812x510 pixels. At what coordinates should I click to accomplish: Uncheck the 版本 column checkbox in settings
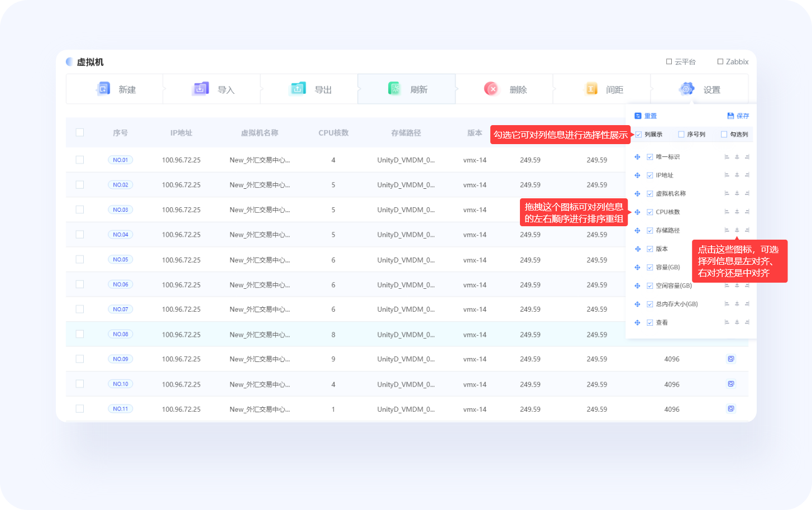(649, 249)
